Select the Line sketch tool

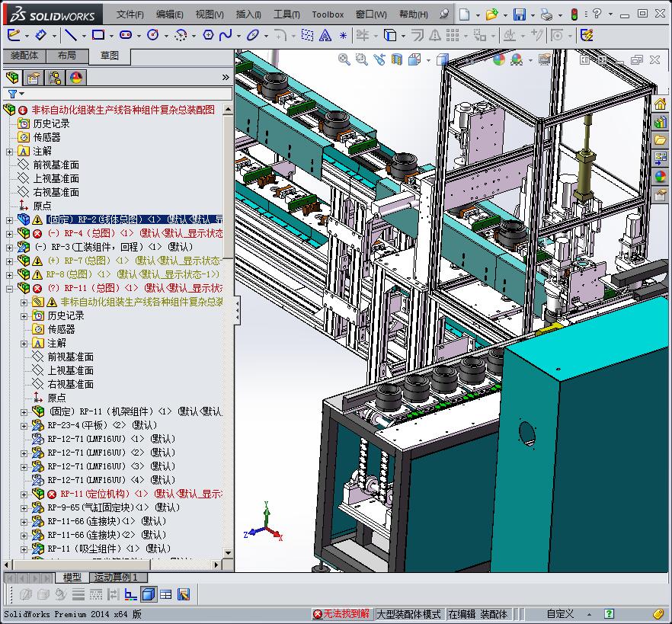(x=70, y=35)
